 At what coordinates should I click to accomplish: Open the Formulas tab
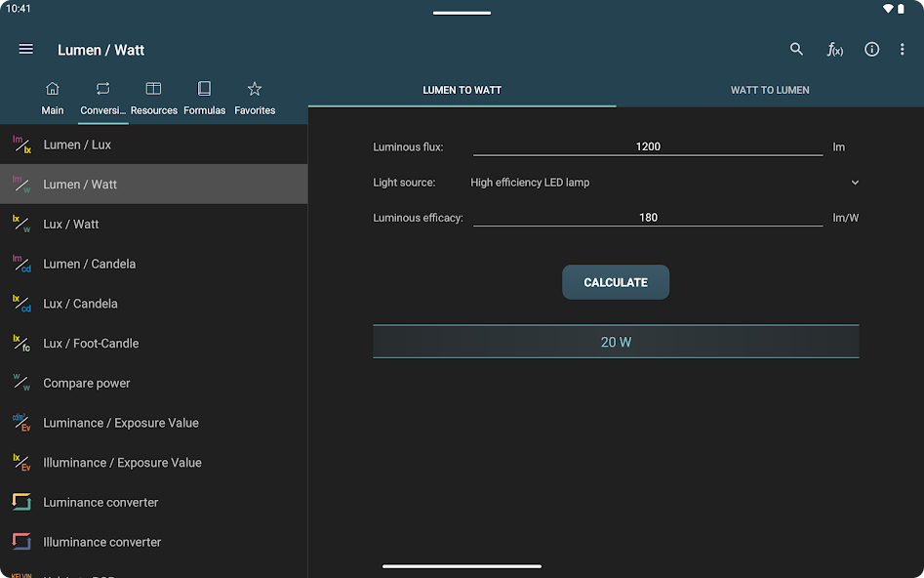coord(205,99)
